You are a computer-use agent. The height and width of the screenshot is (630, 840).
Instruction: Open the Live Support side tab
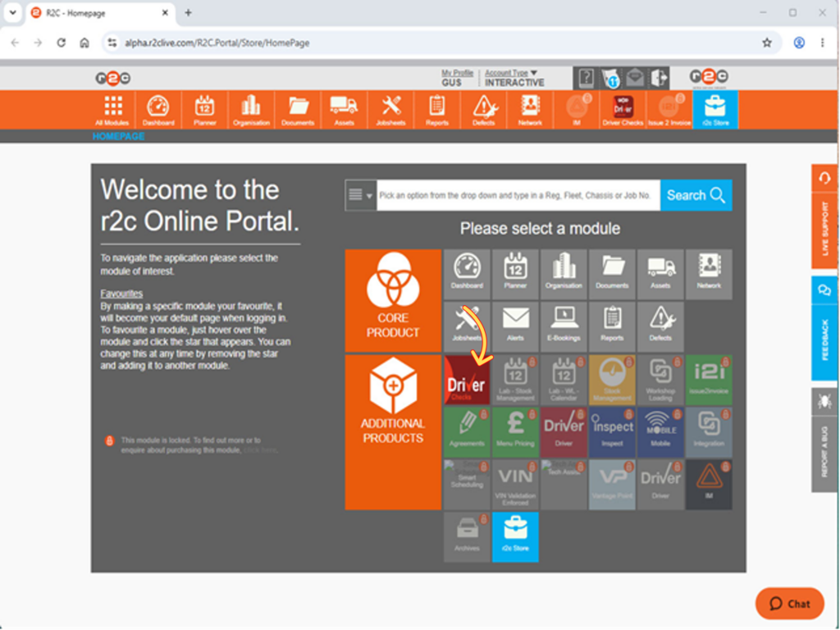coord(824,217)
